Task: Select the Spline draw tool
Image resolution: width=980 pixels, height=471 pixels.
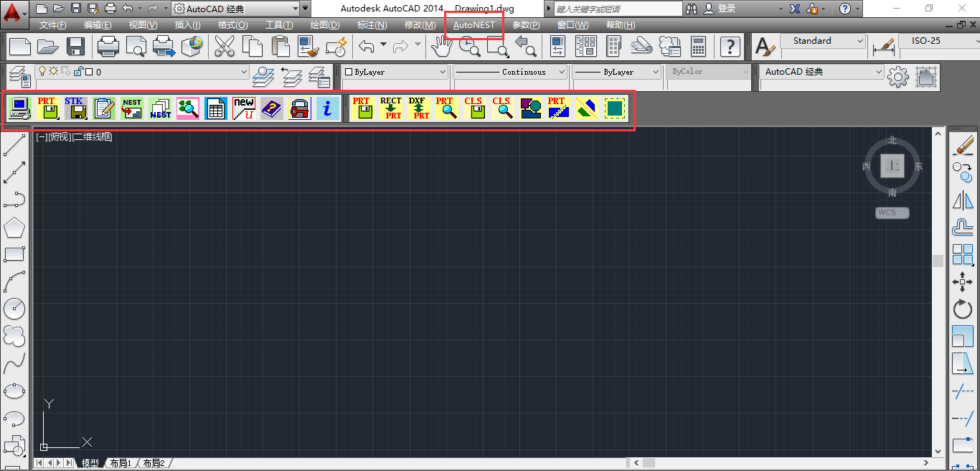Action: coord(14,363)
